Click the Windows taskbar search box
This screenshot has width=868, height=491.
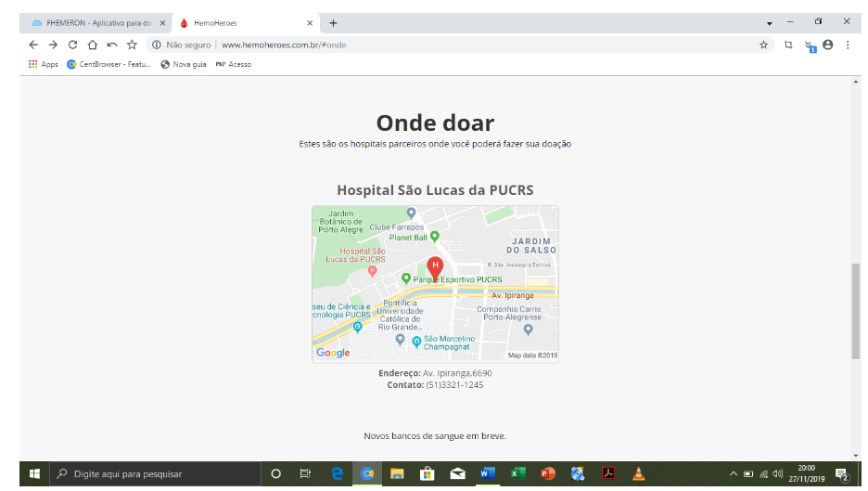(x=156, y=473)
